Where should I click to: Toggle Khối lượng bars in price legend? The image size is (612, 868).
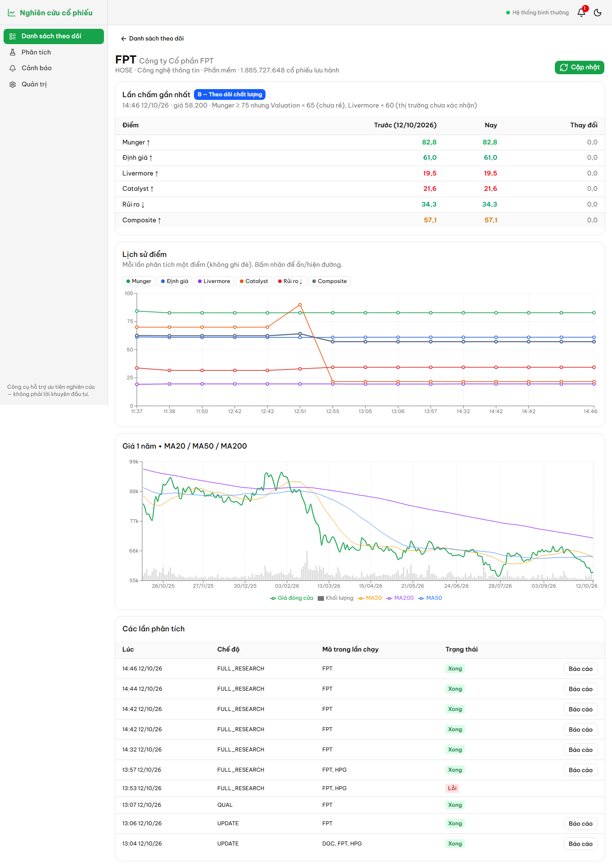tap(335, 598)
